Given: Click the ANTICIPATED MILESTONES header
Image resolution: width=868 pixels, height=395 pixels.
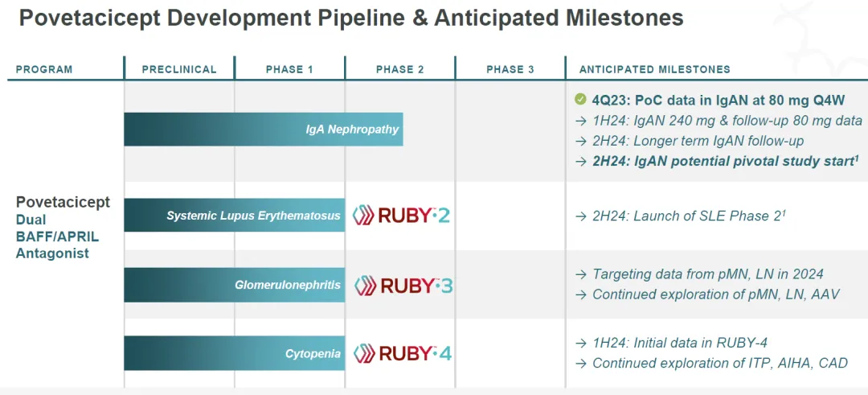Looking at the screenshot, I should pos(655,69).
